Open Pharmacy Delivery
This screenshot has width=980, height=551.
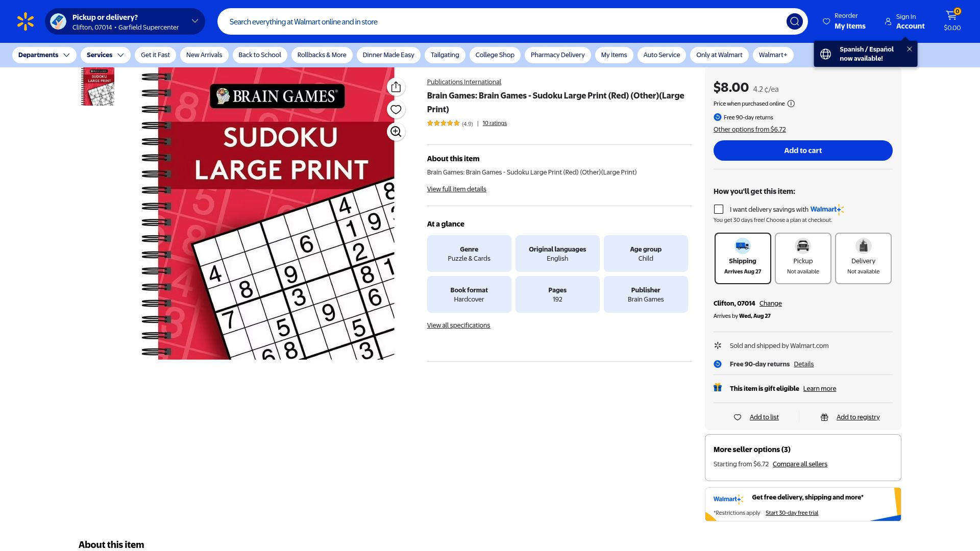(557, 55)
